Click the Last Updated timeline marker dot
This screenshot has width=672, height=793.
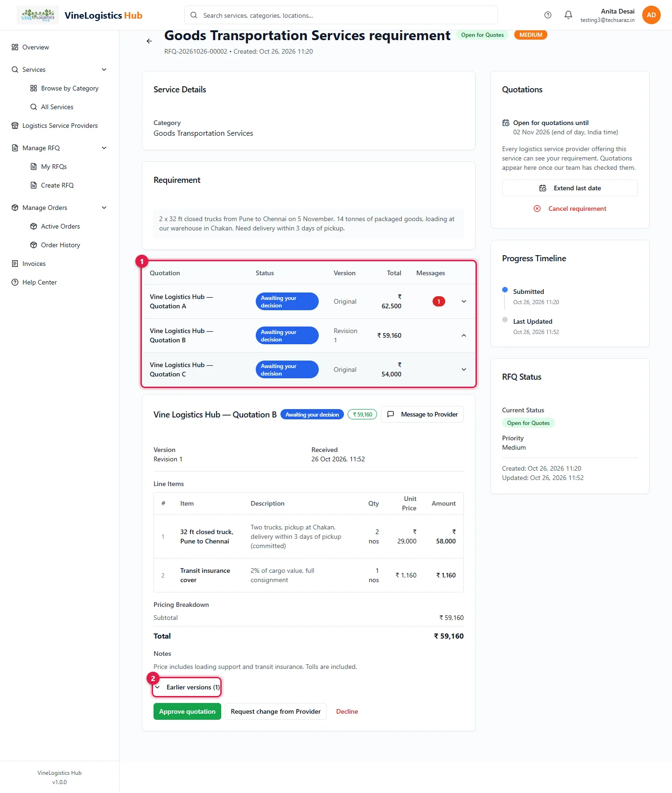click(505, 320)
